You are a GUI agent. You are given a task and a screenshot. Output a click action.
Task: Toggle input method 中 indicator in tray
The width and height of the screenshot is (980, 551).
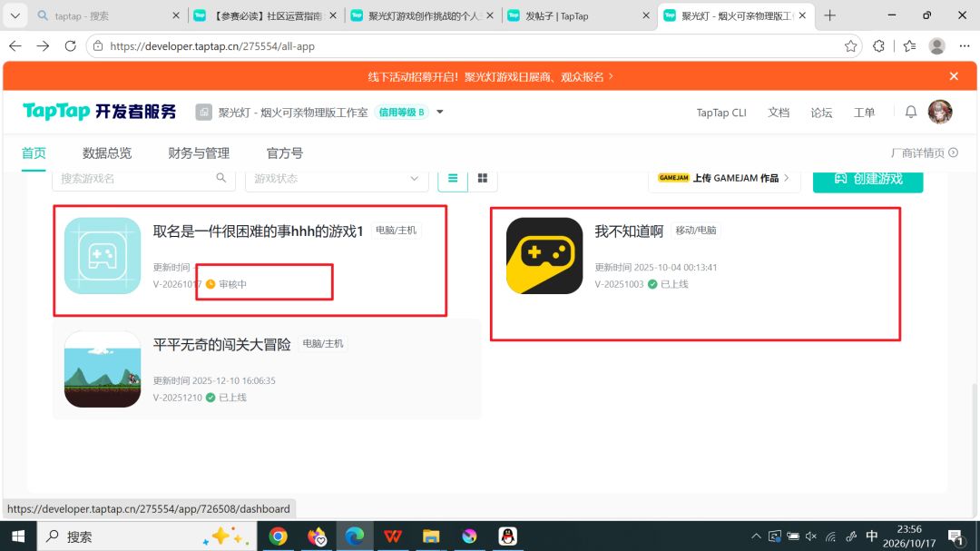[x=872, y=536]
